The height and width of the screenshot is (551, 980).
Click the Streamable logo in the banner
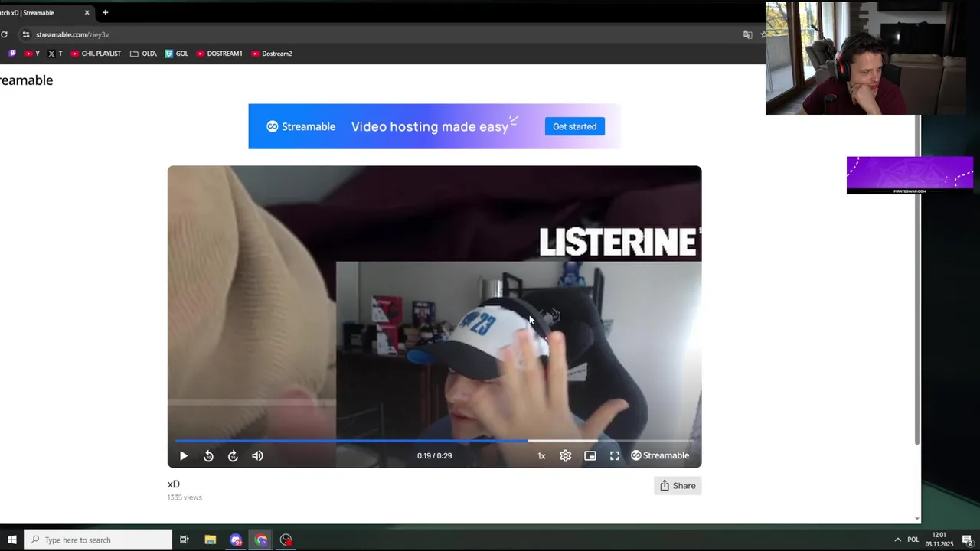[301, 126]
